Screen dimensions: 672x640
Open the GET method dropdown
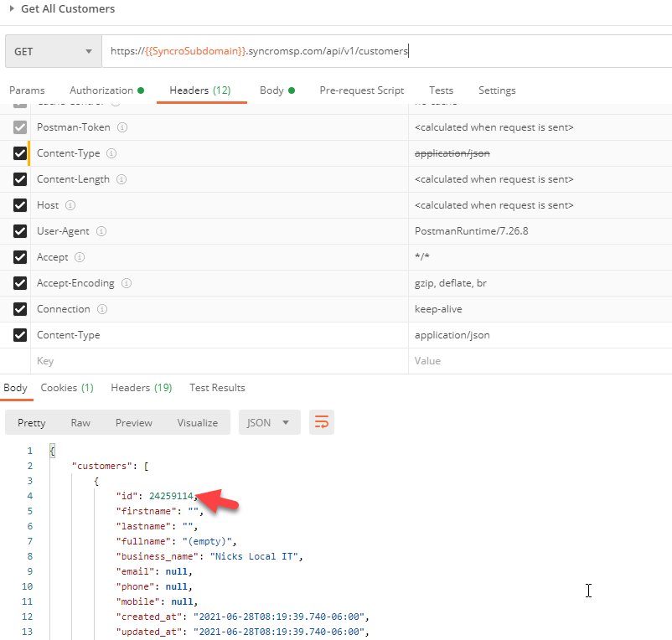point(53,51)
